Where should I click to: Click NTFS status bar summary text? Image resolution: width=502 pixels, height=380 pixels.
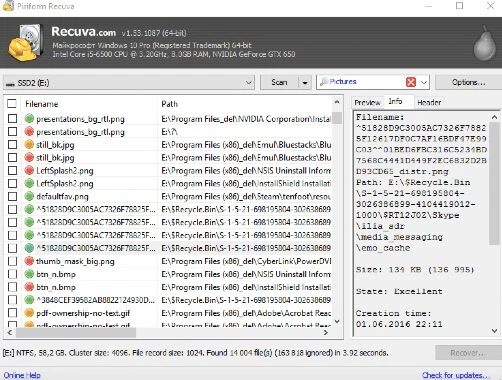point(195,353)
